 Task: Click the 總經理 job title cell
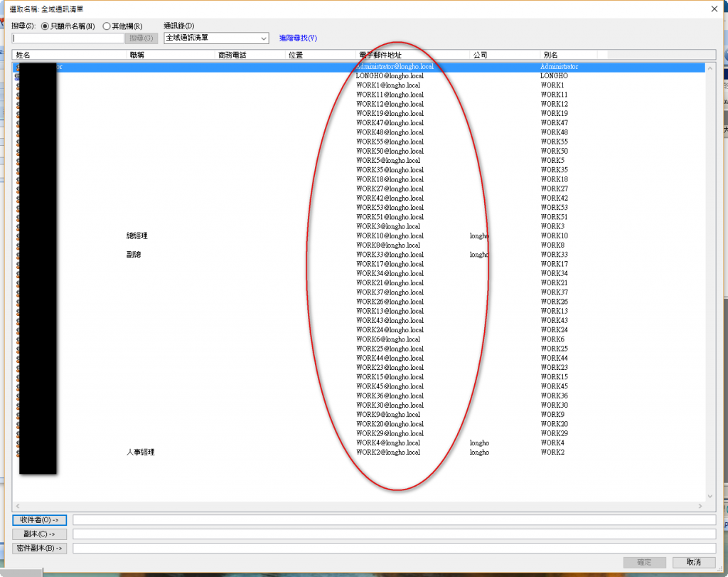tap(137, 236)
